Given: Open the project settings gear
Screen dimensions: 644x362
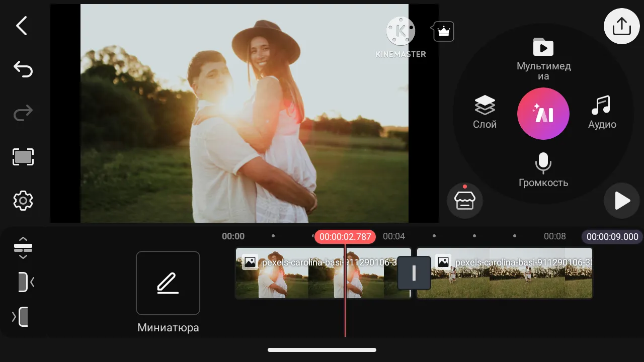Looking at the screenshot, I should click(23, 201).
